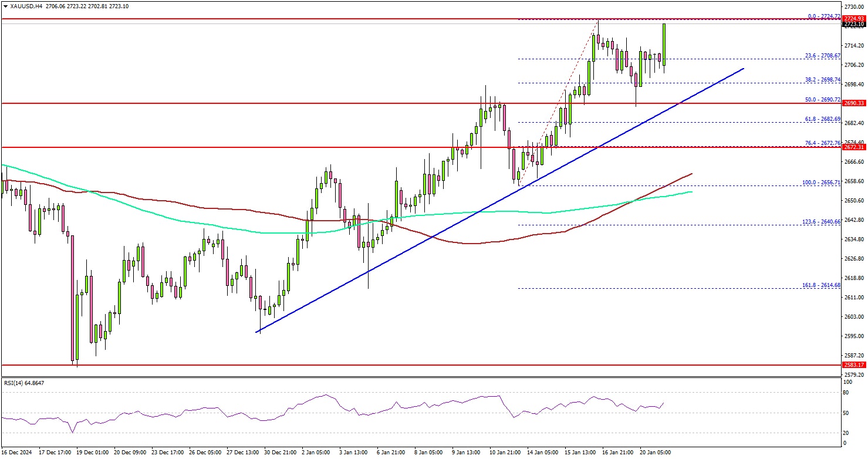Select the 61.8 Fibonacci level label

(x=821, y=119)
